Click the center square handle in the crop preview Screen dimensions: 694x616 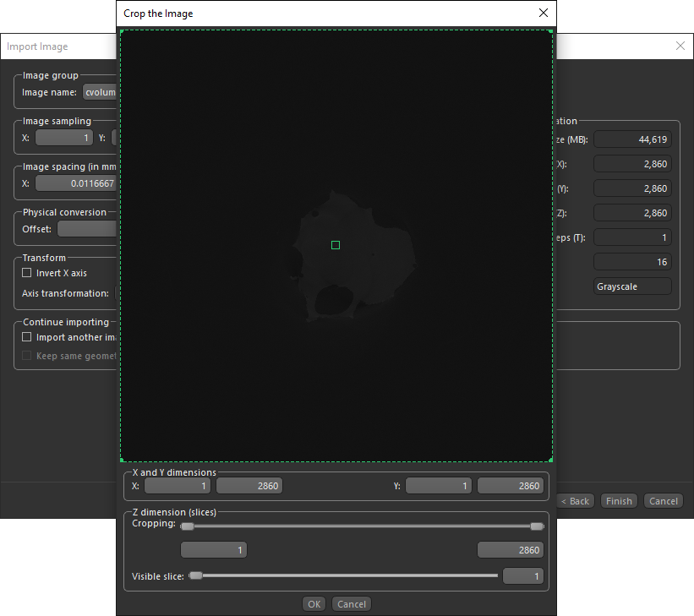[x=336, y=245]
